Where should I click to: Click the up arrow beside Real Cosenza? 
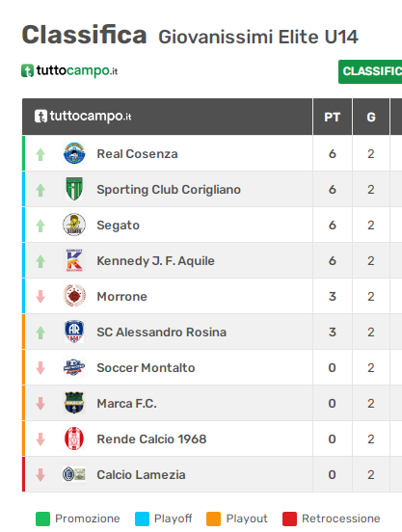click(40, 154)
